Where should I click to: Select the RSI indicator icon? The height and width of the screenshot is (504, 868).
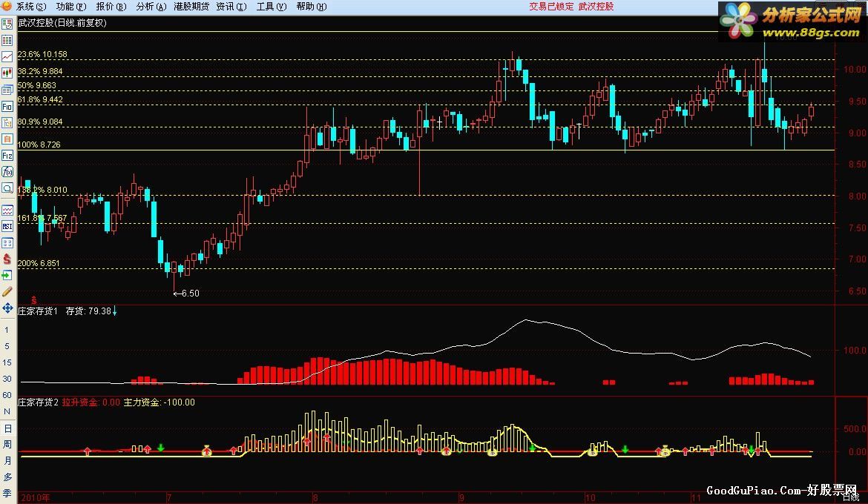(x=7, y=226)
